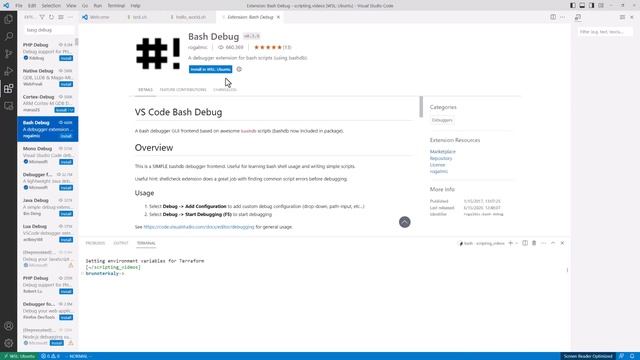Click the filter extensions funnel icon
The width and height of the screenshot is (640, 360).
(x=42, y=17)
